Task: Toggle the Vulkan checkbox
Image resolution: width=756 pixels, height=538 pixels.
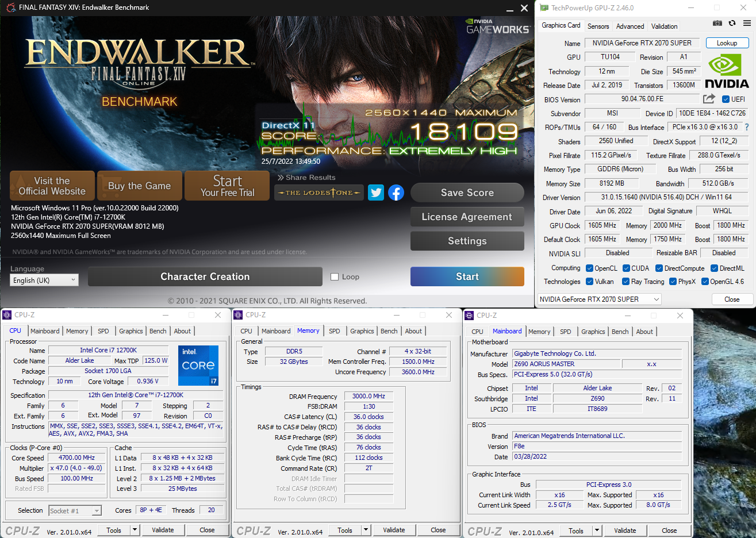Action: click(x=589, y=282)
